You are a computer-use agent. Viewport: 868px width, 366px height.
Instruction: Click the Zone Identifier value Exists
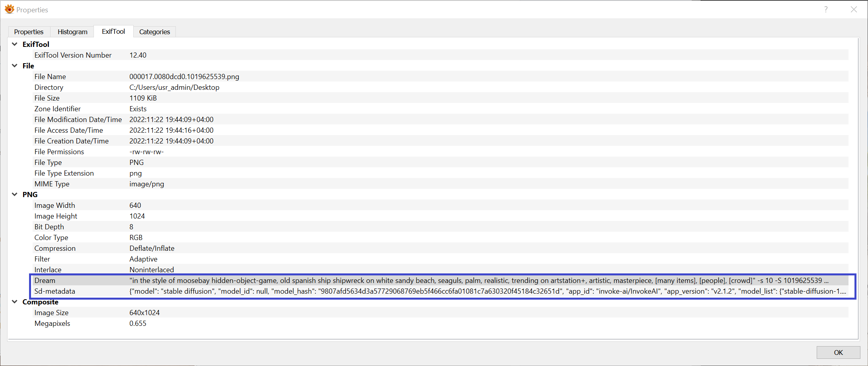coord(138,108)
